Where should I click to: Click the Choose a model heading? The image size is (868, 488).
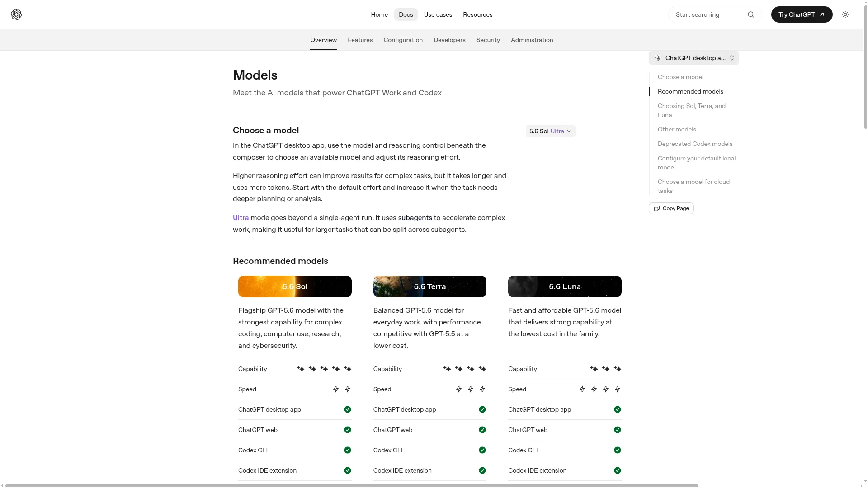(x=266, y=131)
